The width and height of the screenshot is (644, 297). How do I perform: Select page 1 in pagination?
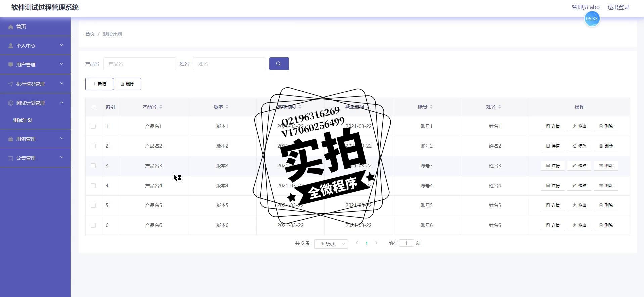[x=367, y=243]
